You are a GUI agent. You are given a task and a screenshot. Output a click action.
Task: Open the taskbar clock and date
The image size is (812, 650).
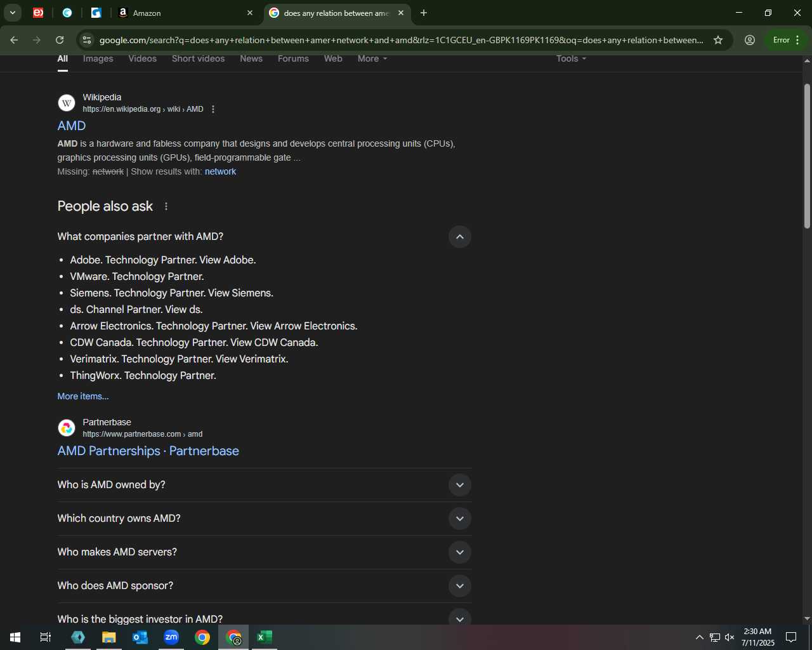click(758, 637)
